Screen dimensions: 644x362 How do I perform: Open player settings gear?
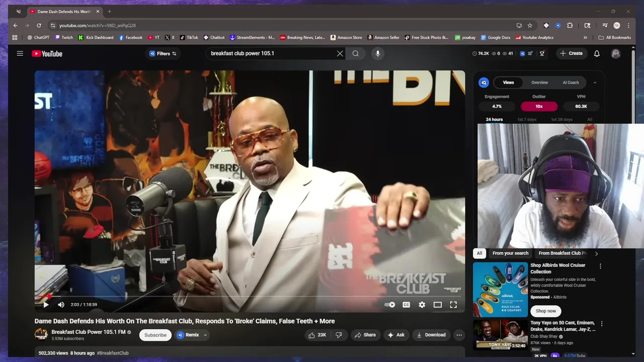[422, 305]
